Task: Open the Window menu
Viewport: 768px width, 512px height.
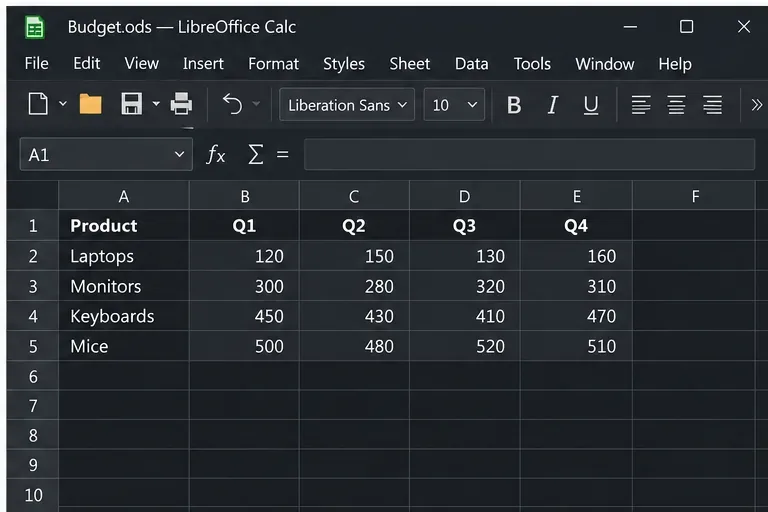Action: point(605,64)
